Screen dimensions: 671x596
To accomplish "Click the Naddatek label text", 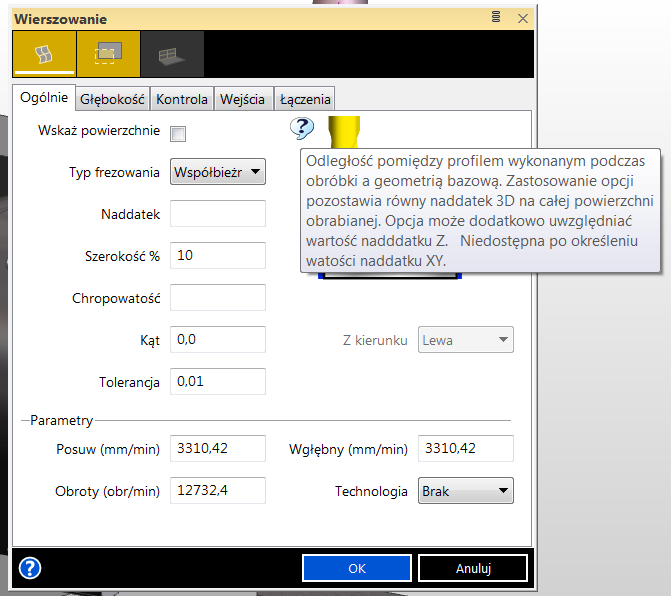I will point(131,214).
